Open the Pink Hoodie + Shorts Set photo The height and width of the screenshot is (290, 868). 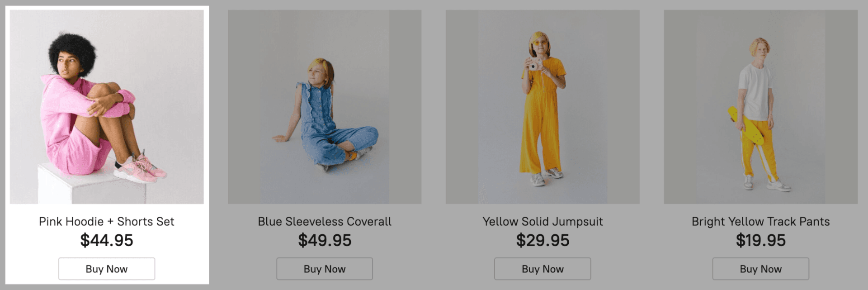107,107
